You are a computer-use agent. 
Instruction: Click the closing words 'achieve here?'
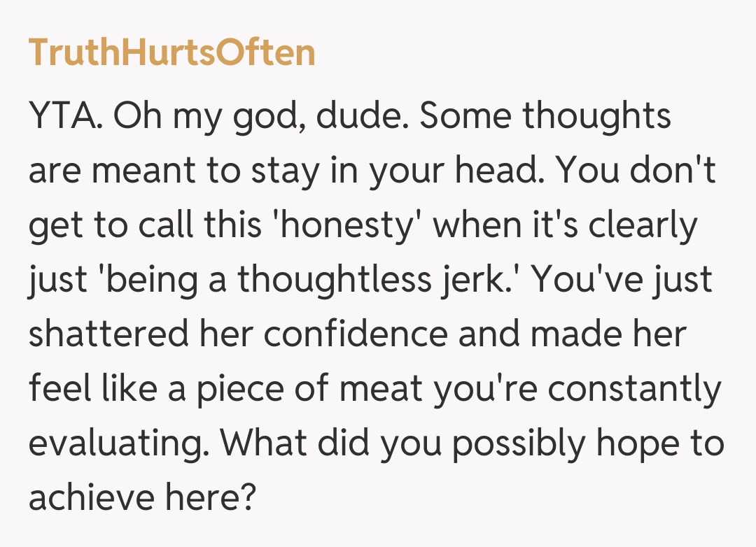pos(140,498)
